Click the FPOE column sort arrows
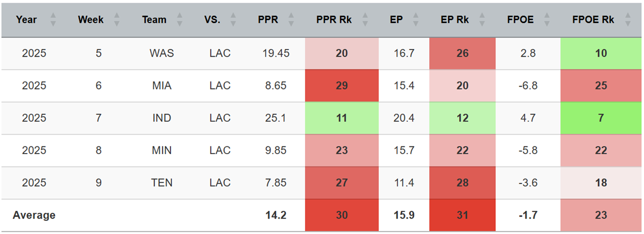Screen dimensions: 644x234 (546, 20)
